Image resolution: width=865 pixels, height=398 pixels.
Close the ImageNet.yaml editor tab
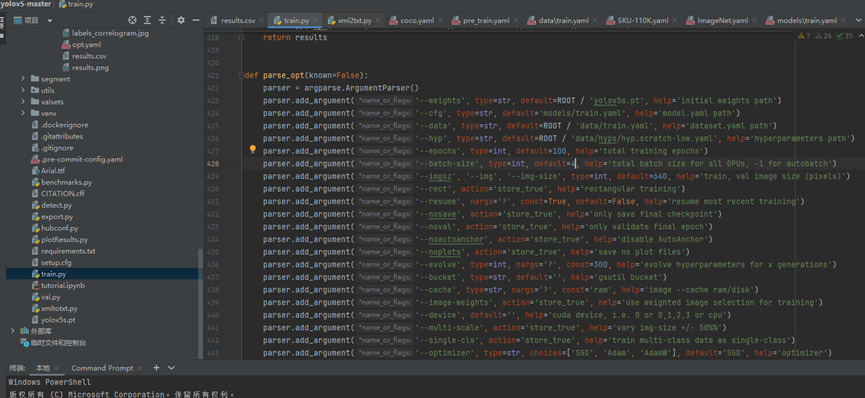[x=755, y=20]
